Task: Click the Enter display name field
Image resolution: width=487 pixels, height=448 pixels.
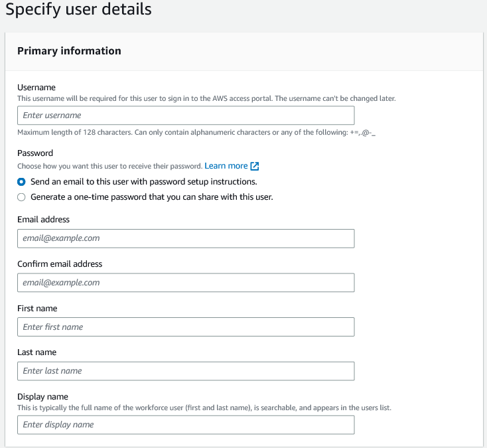Action: (x=186, y=425)
